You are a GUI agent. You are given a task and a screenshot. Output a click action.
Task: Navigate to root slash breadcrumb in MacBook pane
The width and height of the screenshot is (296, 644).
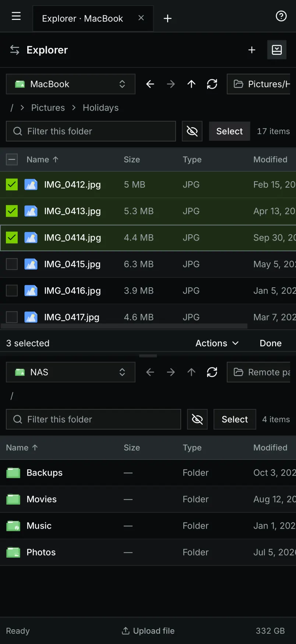coord(12,108)
